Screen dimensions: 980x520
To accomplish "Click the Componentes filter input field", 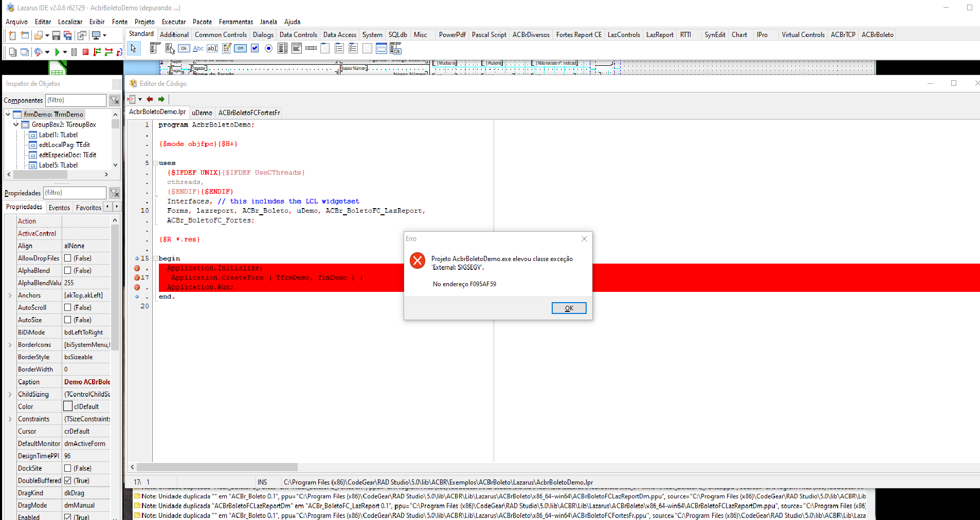I will click(76, 100).
